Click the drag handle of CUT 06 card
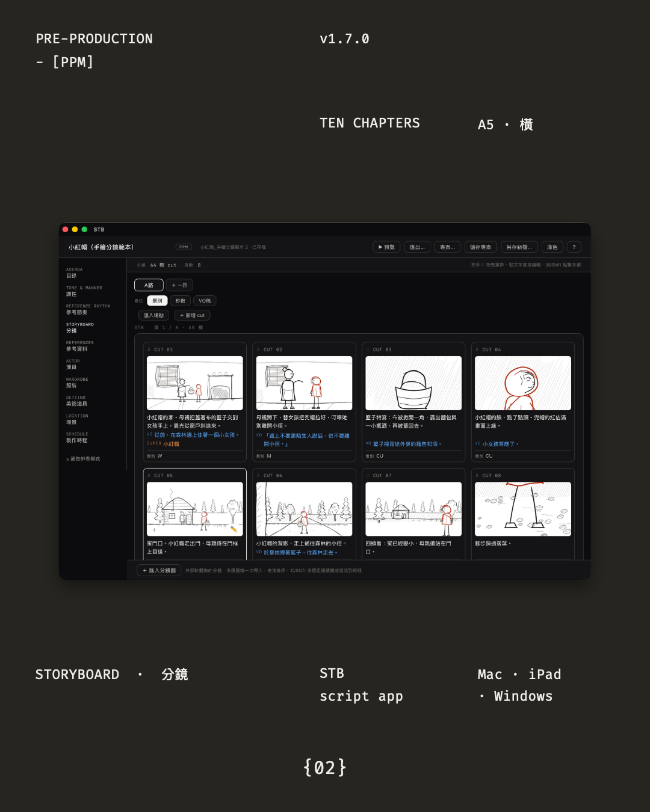 point(258,475)
